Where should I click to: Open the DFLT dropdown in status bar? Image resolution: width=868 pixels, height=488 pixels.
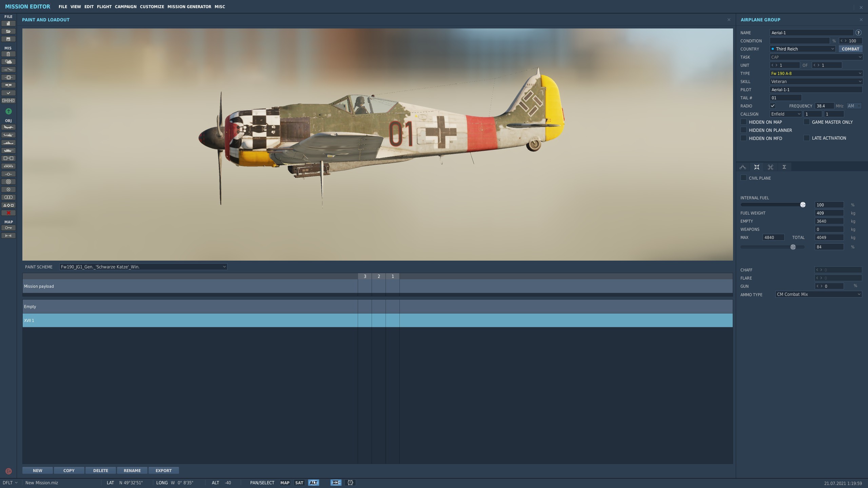click(10, 483)
